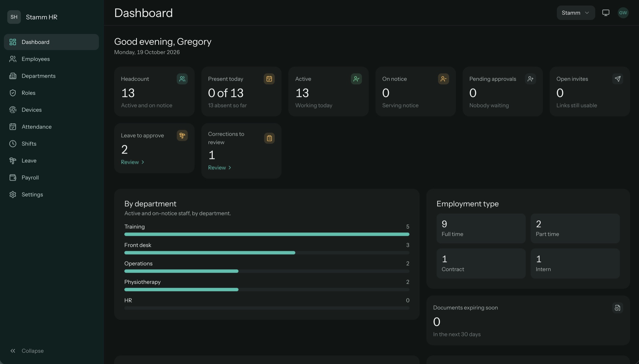
Task: Click the Leave to approve palm icon
Action: click(182, 135)
